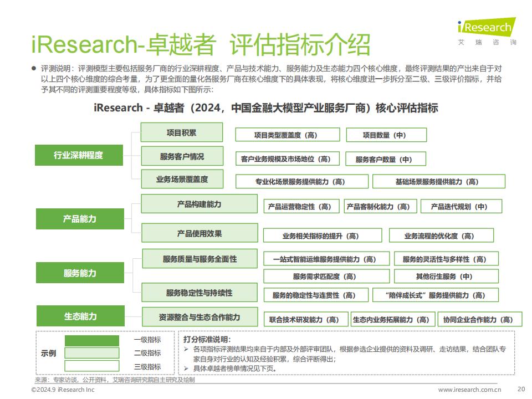Click the 产品使用效果 second-level box
Image resolution: width=532 pixels, height=399 pixels.
pyautogui.click(x=200, y=233)
